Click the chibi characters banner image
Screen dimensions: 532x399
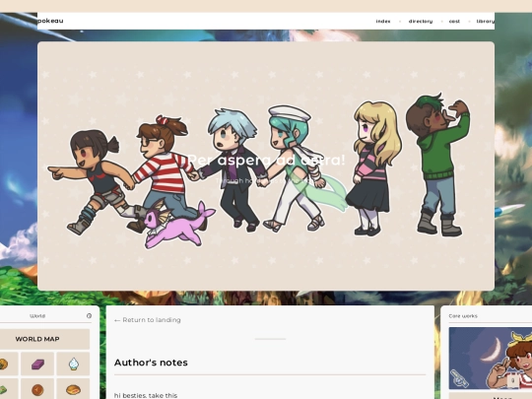(266, 166)
